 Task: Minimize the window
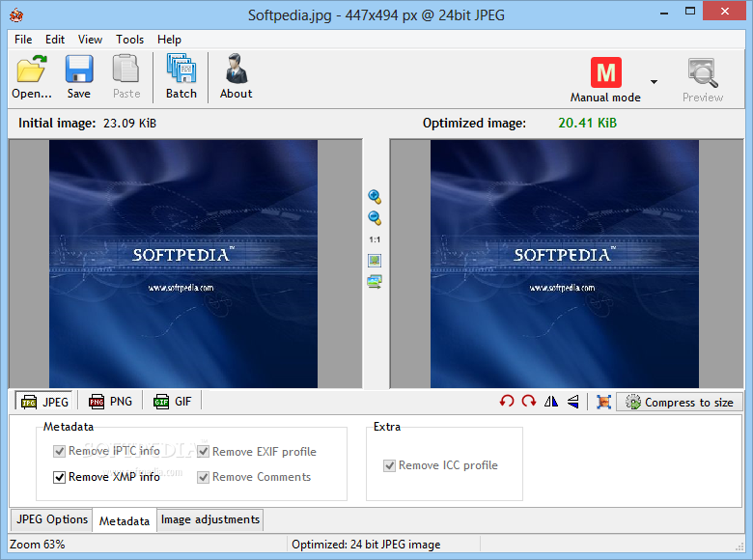(x=664, y=12)
